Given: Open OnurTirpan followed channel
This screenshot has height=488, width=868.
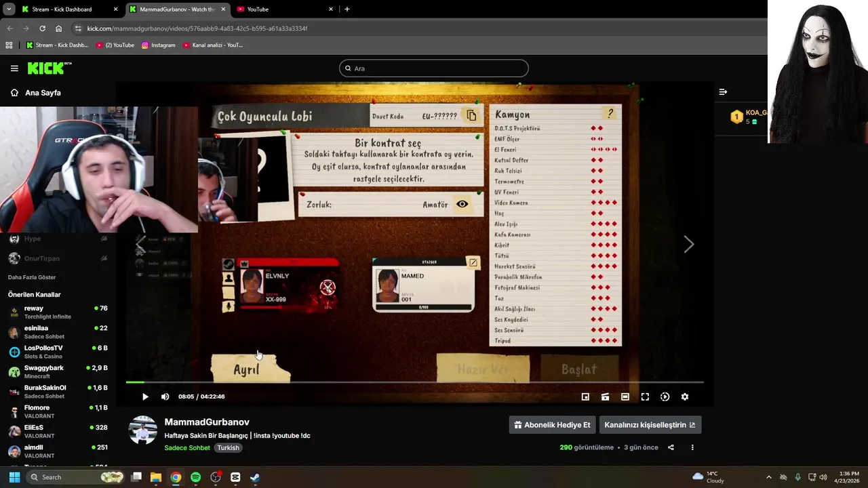Looking at the screenshot, I should 58,258.
